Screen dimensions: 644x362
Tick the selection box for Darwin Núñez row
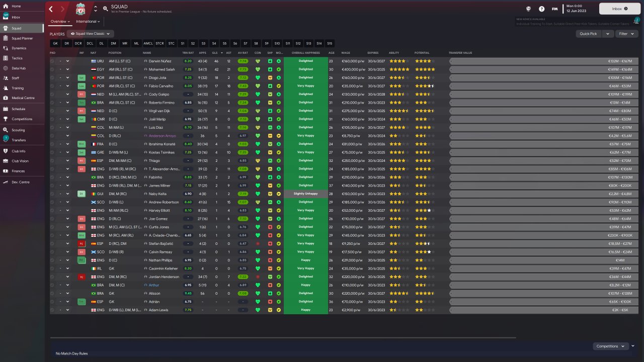53,61
